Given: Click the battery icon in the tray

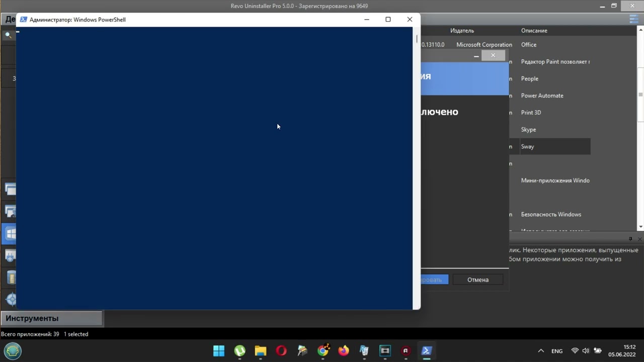Looking at the screenshot, I should click(598, 351).
